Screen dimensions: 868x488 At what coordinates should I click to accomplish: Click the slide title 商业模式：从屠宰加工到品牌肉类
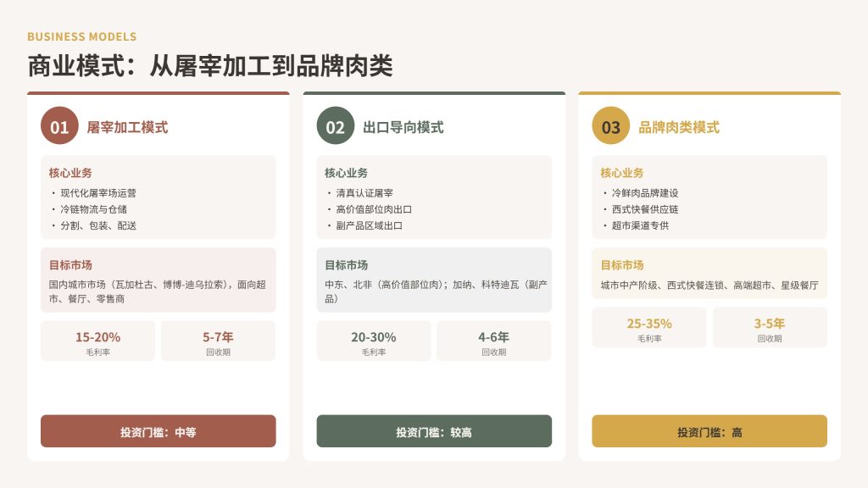pyautogui.click(x=210, y=66)
